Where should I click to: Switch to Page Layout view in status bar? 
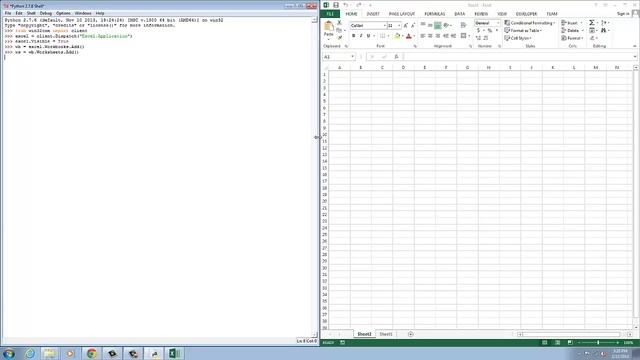click(x=558, y=342)
